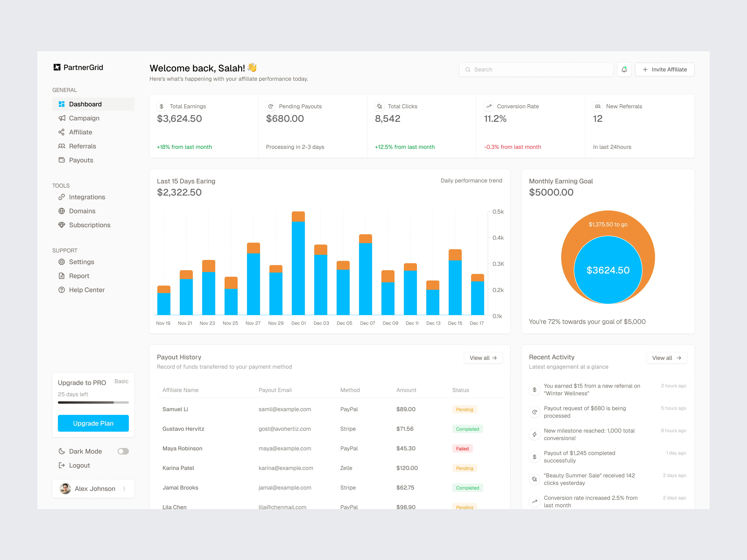Click the Logout icon in the sidebar
747x560 pixels.
click(62, 465)
